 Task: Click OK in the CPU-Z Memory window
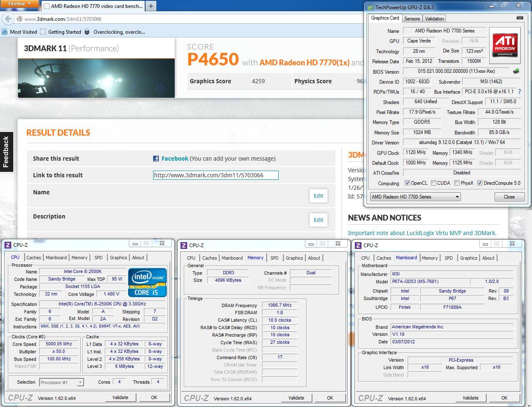[330, 398]
